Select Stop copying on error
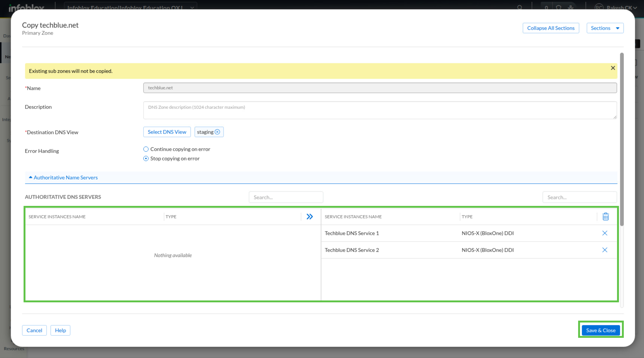Viewport: 644px width, 358px height. (x=146, y=158)
